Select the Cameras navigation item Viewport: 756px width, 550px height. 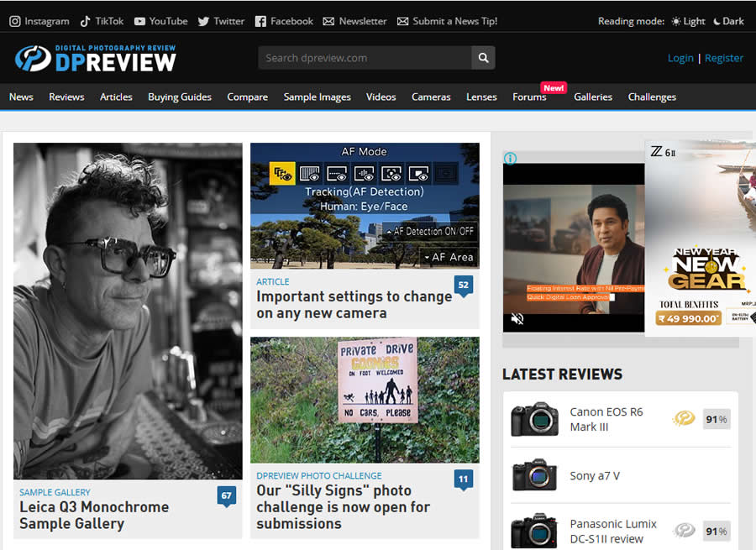click(x=431, y=97)
